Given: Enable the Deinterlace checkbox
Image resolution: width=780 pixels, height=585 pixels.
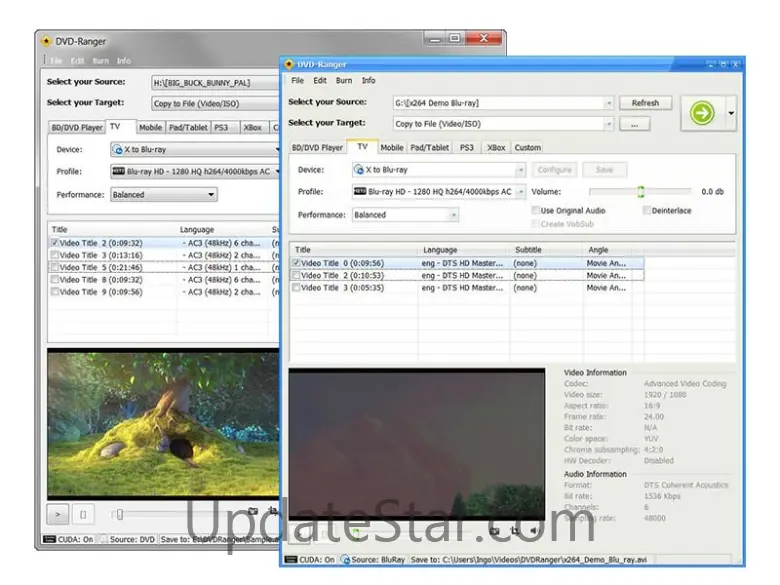Looking at the screenshot, I should pos(647,210).
